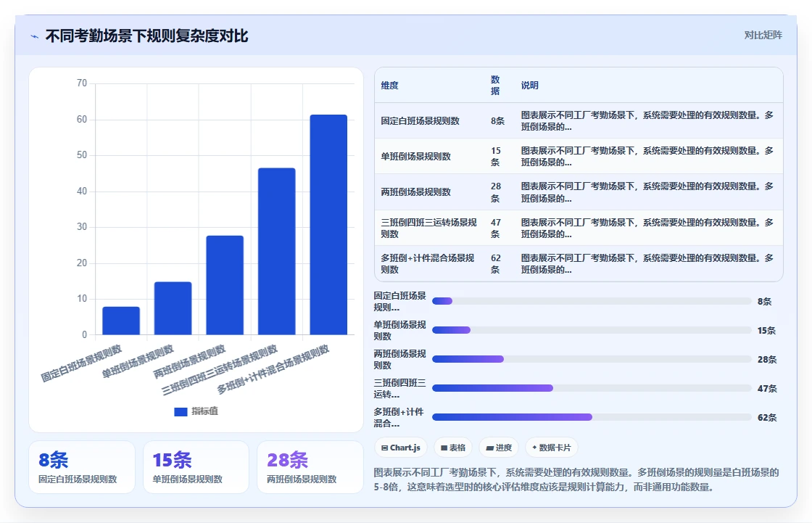This screenshot has width=812, height=523.
Task: Select the 进度 tag chip
Action: coord(500,448)
